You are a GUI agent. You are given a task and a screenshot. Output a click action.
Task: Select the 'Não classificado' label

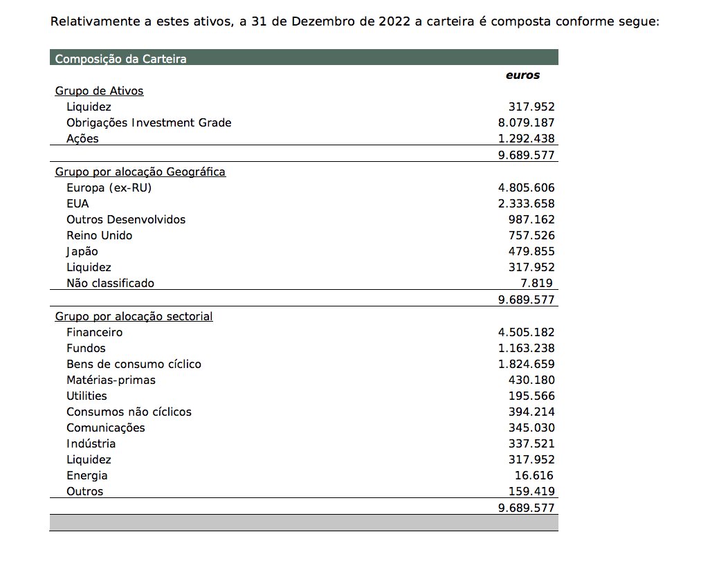point(110,283)
